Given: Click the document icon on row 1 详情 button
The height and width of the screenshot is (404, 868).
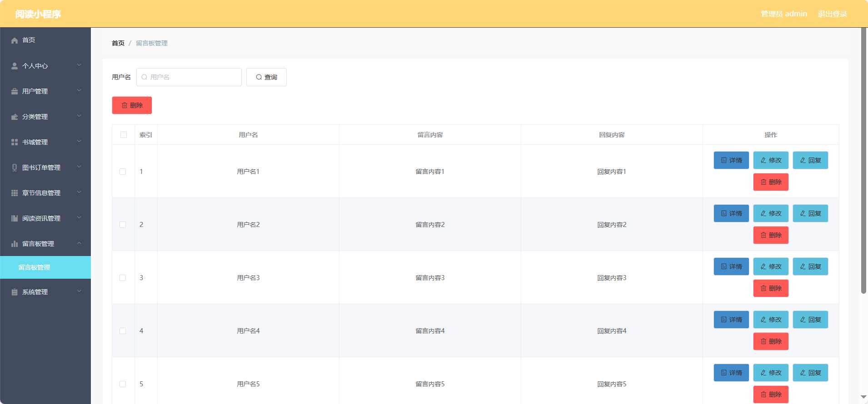Looking at the screenshot, I should coord(724,160).
